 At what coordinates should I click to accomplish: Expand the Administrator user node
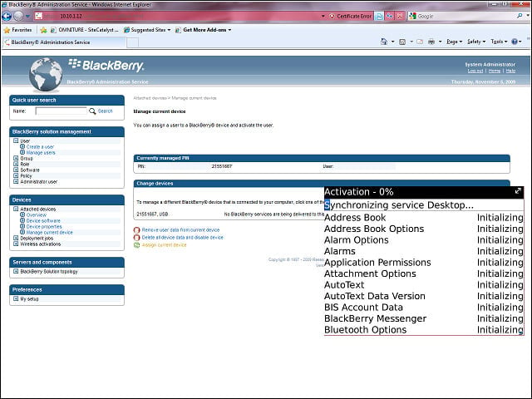pyautogui.click(x=16, y=181)
